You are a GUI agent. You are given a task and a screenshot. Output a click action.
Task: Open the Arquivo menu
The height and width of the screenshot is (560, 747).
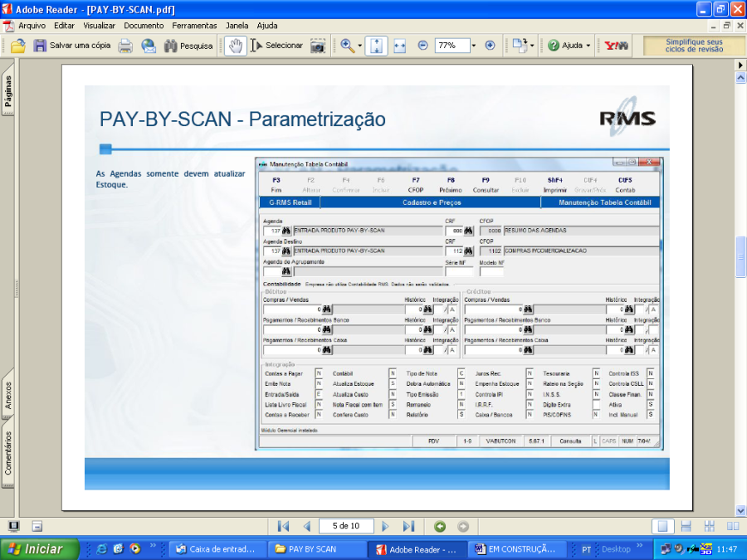point(32,26)
